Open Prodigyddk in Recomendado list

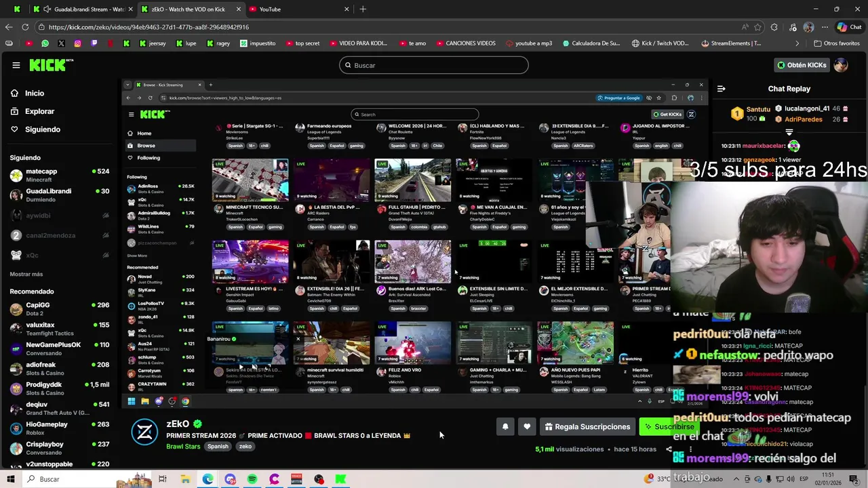pyautogui.click(x=59, y=388)
